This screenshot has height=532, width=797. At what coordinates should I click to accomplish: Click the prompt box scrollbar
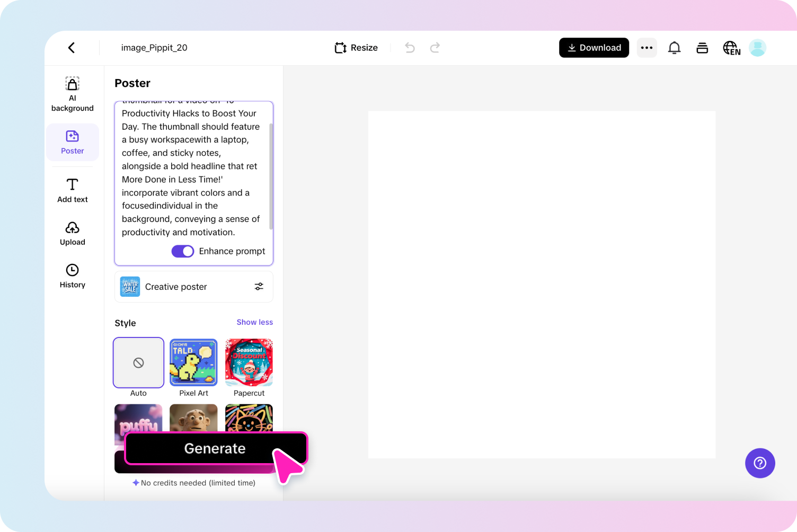point(271,176)
